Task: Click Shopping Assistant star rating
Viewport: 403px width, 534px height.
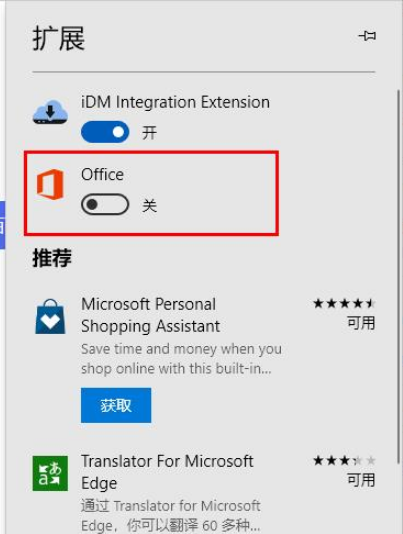Action: coord(344,303)
